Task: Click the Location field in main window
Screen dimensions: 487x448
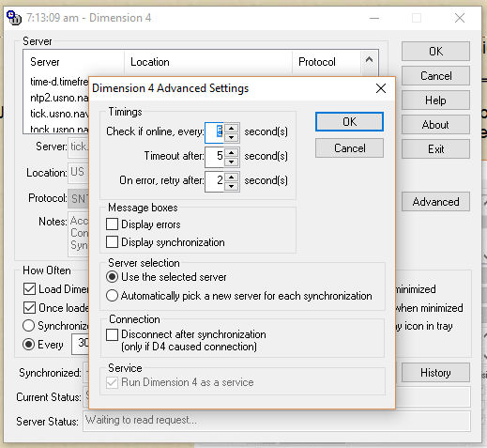Action: 79,172
